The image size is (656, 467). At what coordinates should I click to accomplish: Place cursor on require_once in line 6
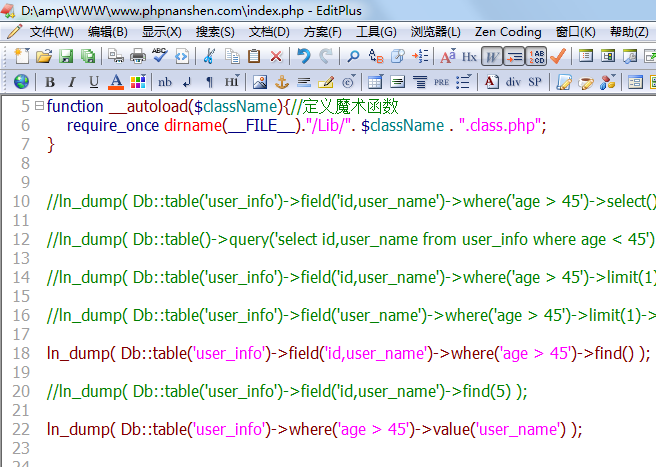tap(113, 126)
